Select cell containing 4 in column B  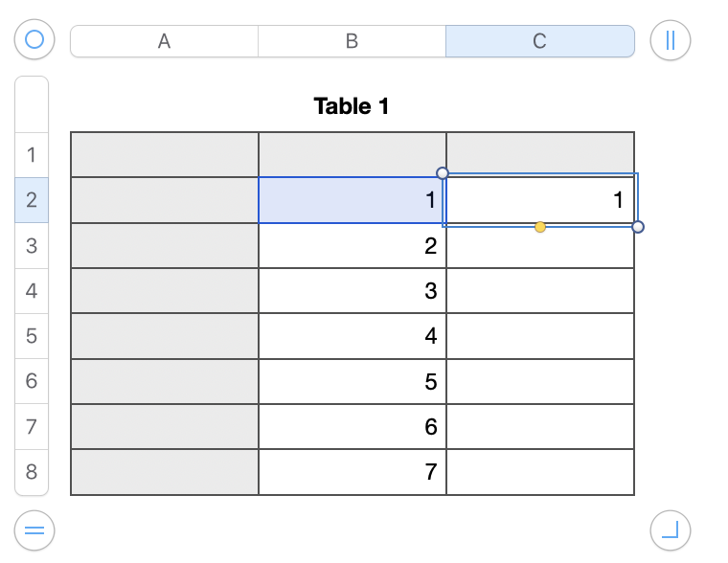[353, 336]
